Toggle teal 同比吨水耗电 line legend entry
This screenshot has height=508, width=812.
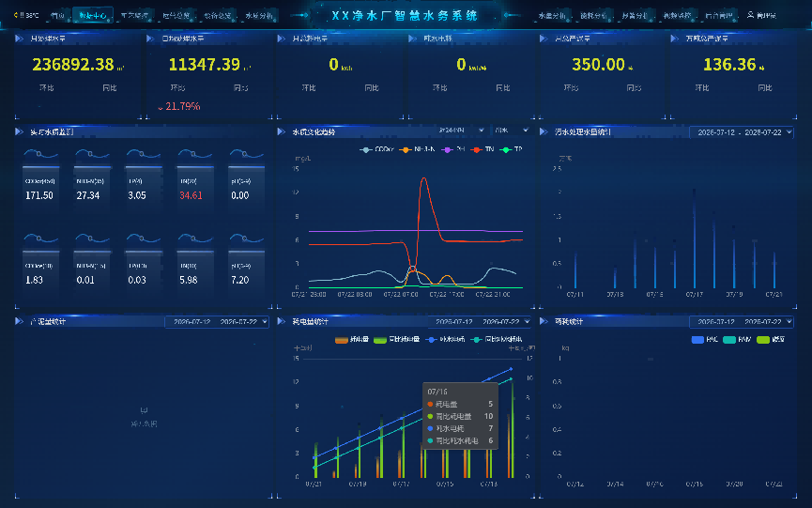click(497, 340)
